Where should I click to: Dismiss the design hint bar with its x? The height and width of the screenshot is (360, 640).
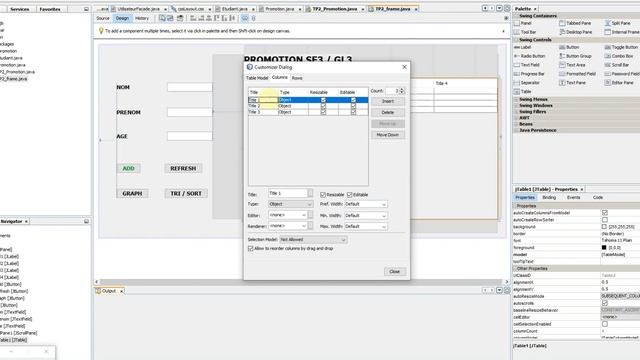(x=503, y=31)
